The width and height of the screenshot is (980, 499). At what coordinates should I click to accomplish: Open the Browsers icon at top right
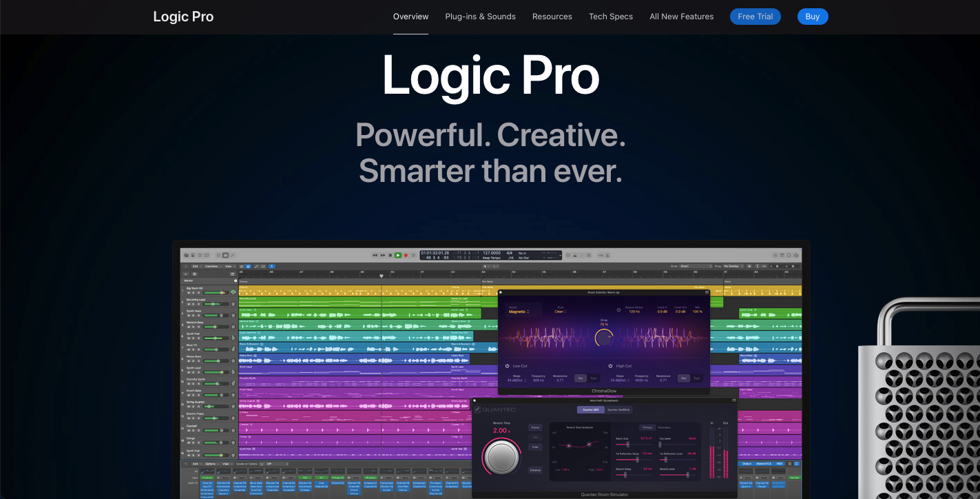point(796,255)
